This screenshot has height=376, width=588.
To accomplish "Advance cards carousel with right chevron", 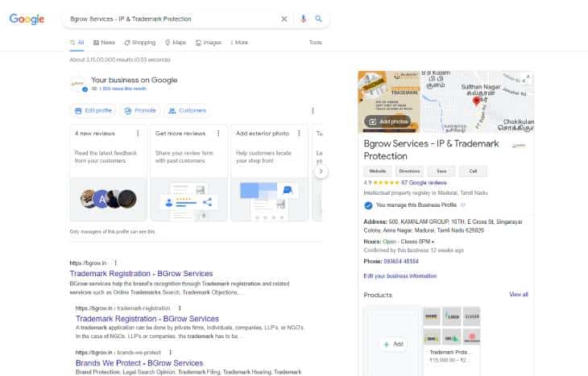I will click(321, 171).
